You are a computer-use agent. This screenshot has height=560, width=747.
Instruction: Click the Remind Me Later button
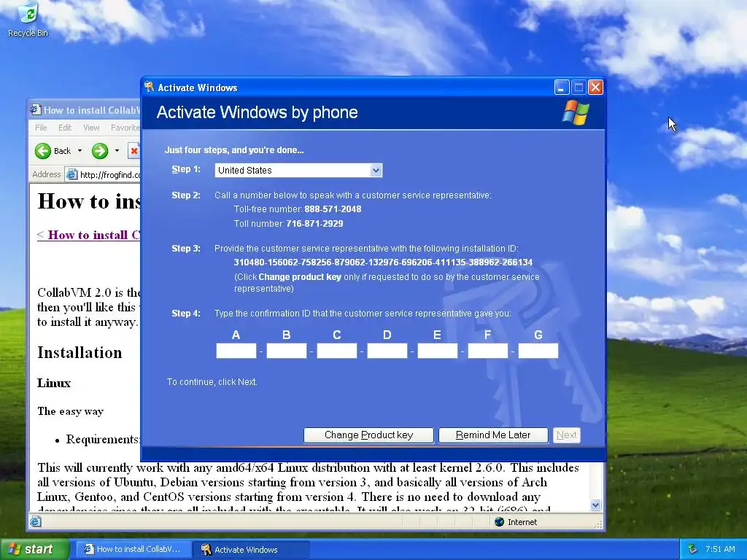[x=493, y=435]
